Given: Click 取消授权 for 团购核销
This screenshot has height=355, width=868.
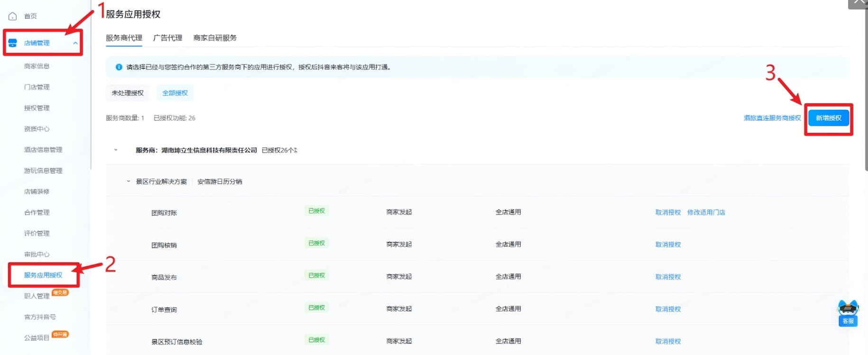Looking at the screenshot, I should coord(668,245).
